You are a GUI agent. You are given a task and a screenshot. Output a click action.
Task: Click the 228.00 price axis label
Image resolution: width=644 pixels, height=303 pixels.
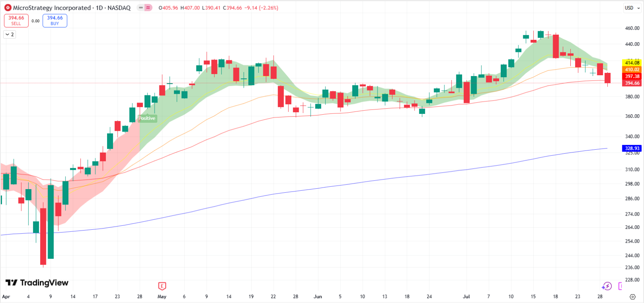[632, 280]
